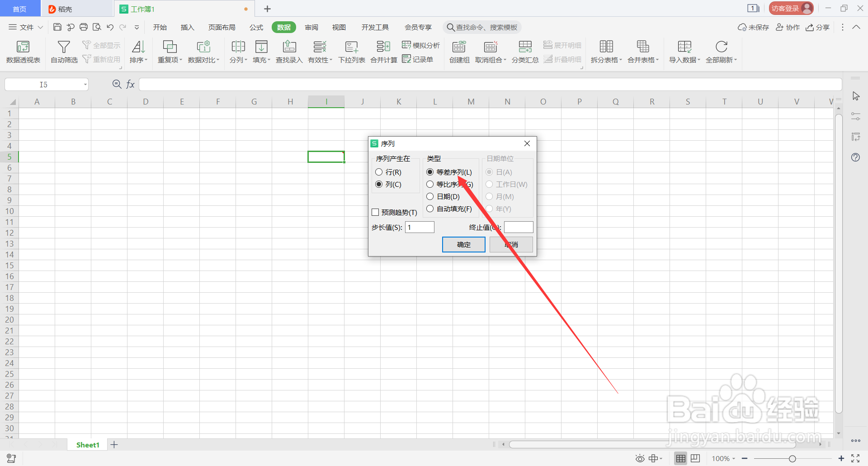Click 取消组合 ungroup icon
The image size is (868, 466).
coord(491,47)
